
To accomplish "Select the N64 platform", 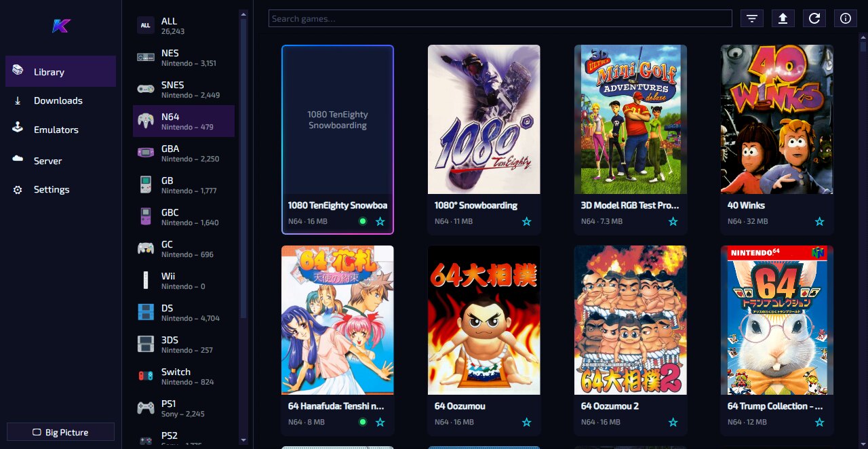I will (184, 121).
